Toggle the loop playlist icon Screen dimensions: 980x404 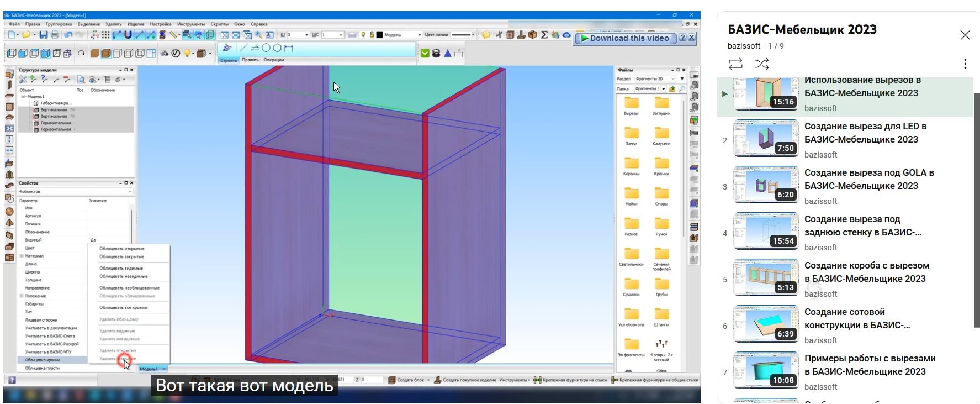point(735,64)
